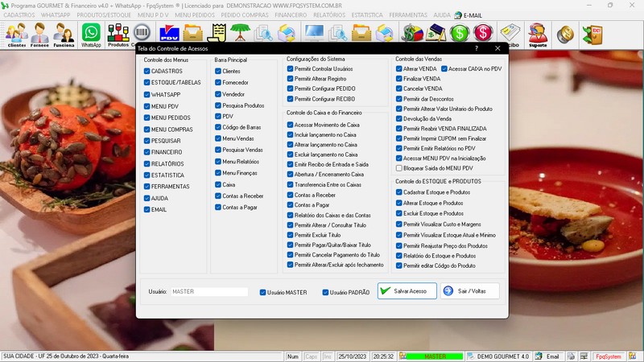Toggle Permitir Alterar/Excluir após fechamento
The height and width of the screenshot is (362, 644).
tap(290, 265)
